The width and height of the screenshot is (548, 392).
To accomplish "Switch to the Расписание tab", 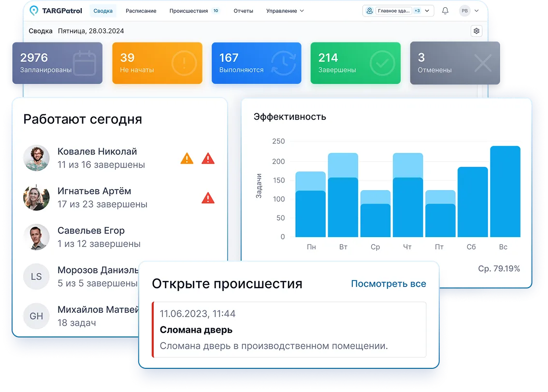I will point(141,11).
